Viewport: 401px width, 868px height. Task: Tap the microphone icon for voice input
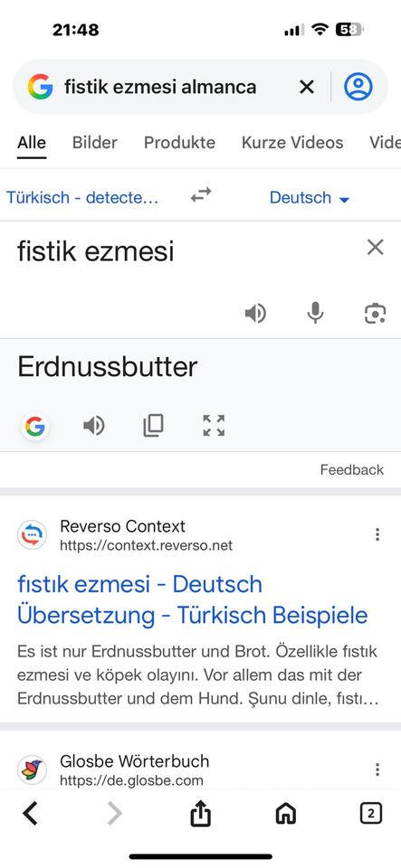coord(315,314)
